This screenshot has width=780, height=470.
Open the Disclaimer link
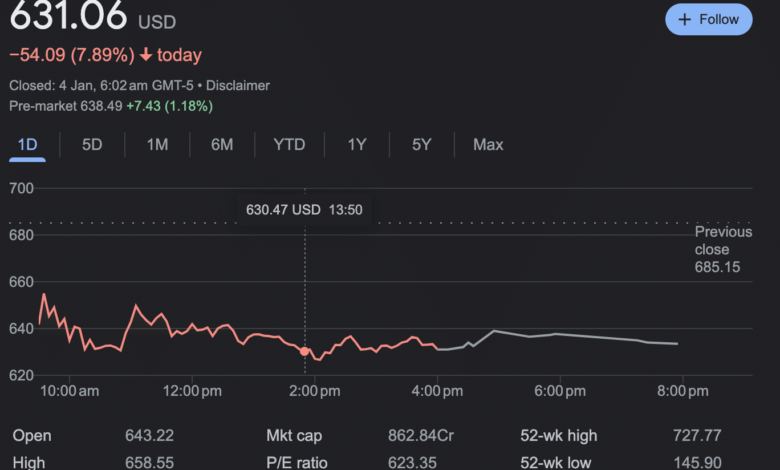click(x=238, y=86)
